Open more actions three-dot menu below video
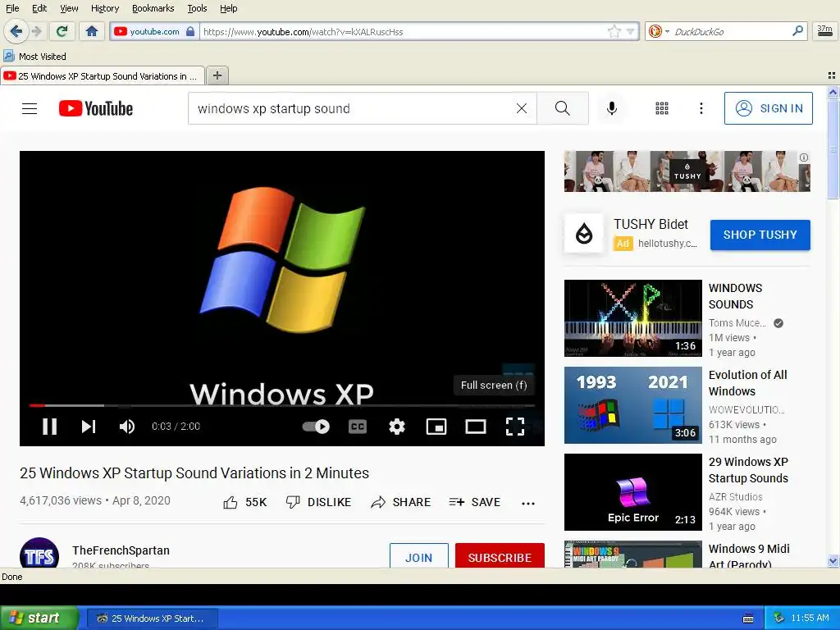840x630 pixels. [528, 503]
